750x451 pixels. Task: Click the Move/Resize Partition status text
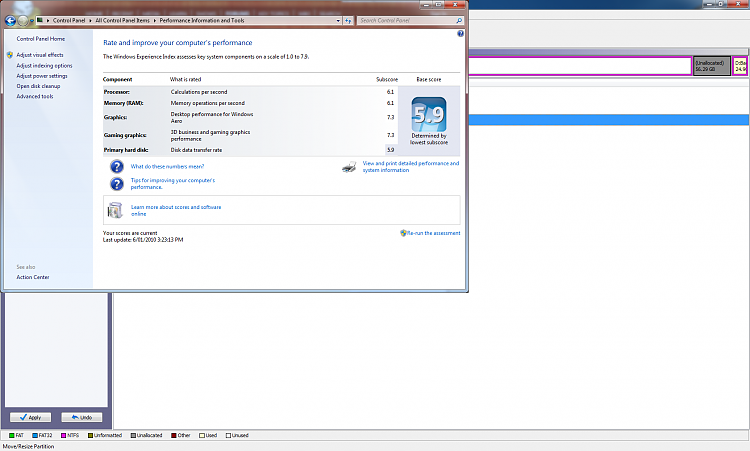[x=28, y=446]
